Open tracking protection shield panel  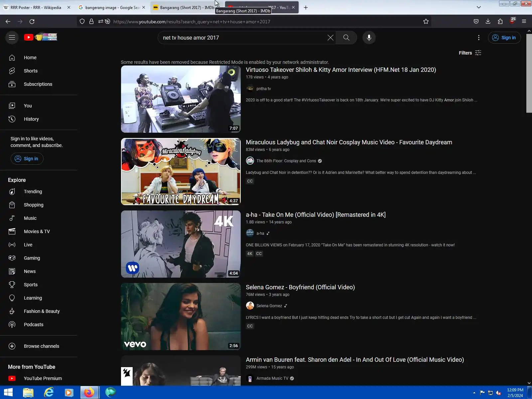[82, 22]
